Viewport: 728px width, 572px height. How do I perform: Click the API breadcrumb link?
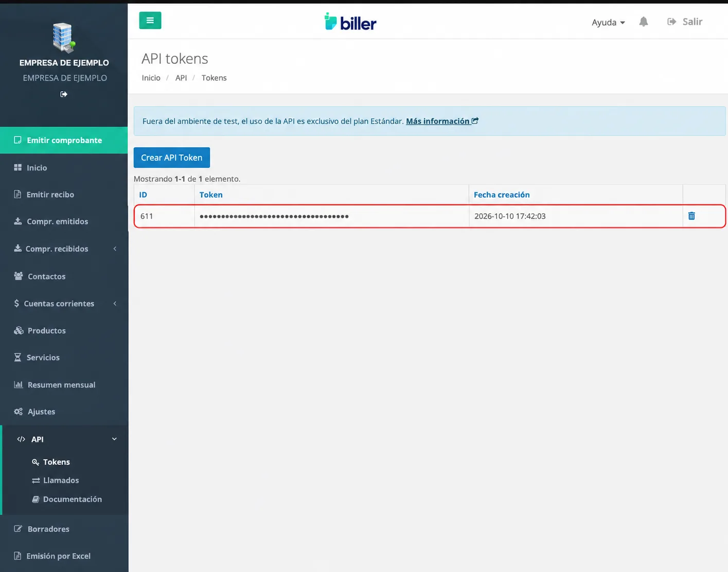(x=181, y=78)
